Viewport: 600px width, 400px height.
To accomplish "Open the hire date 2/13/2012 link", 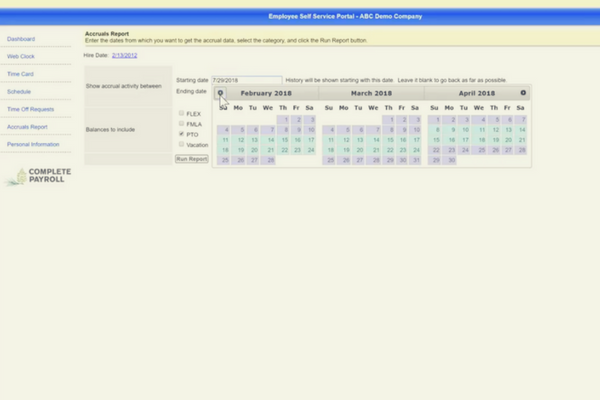I will click(125, 55).
